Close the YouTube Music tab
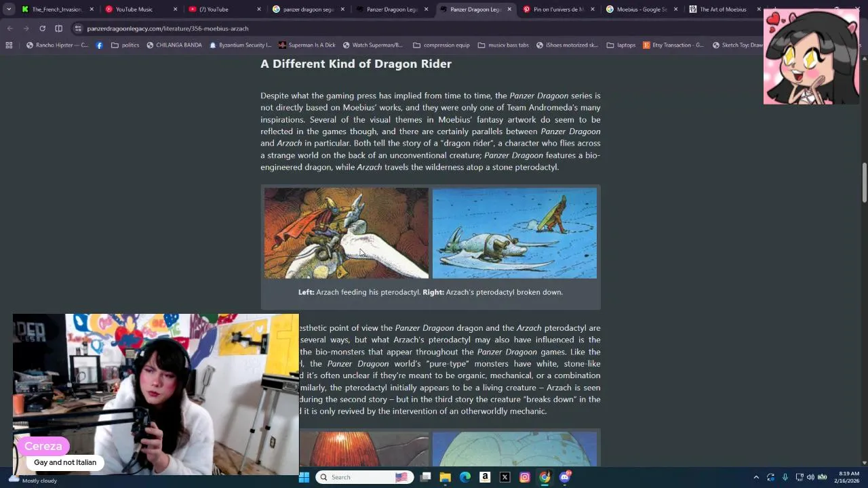Screen dimensions: 868x488 [175, 9]
